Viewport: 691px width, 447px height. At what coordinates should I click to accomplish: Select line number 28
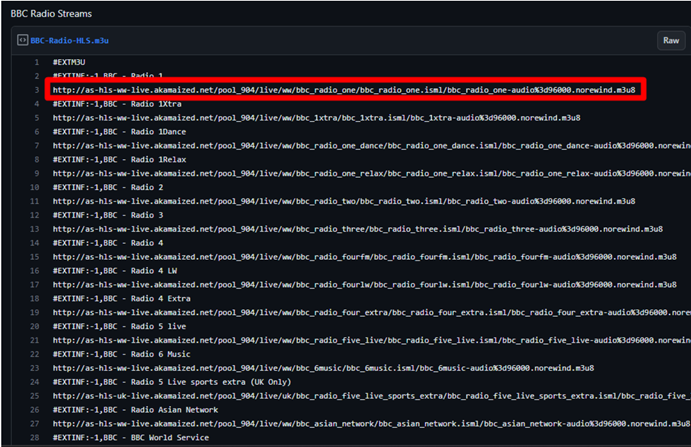[x=34, y=437]
